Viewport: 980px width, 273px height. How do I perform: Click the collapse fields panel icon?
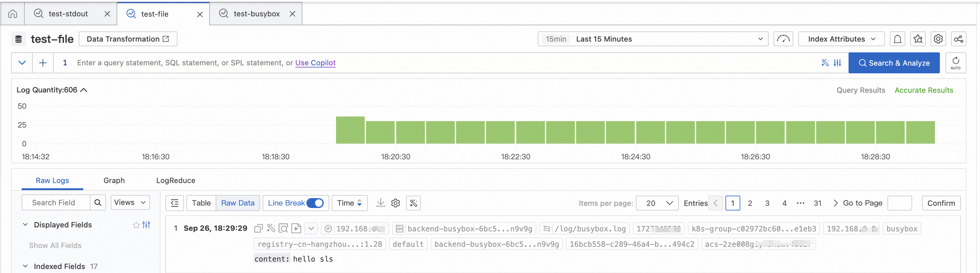pos(175,203)
